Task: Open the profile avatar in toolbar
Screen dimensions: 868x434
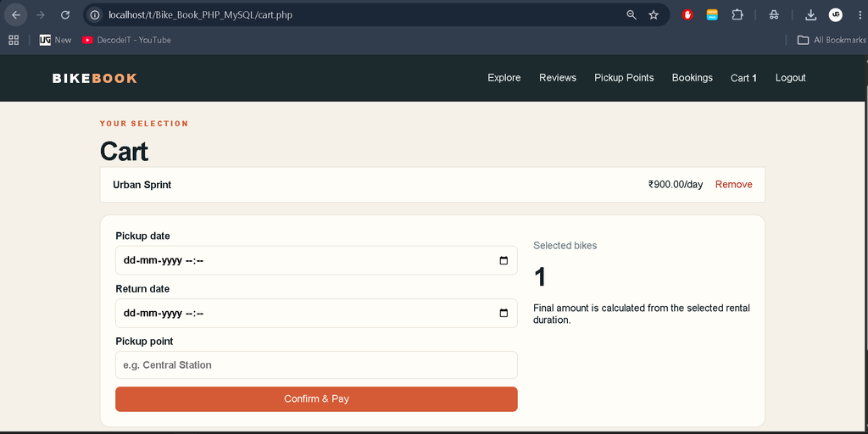Action: point(836,15)
